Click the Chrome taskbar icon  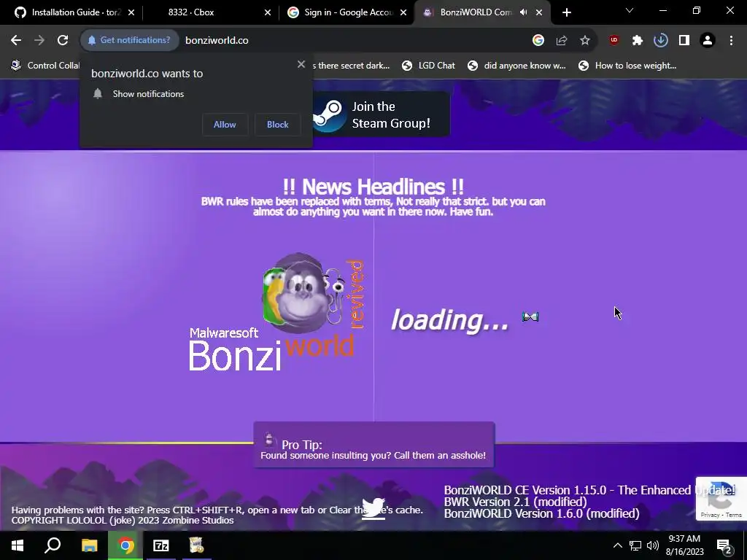(125, 545)
